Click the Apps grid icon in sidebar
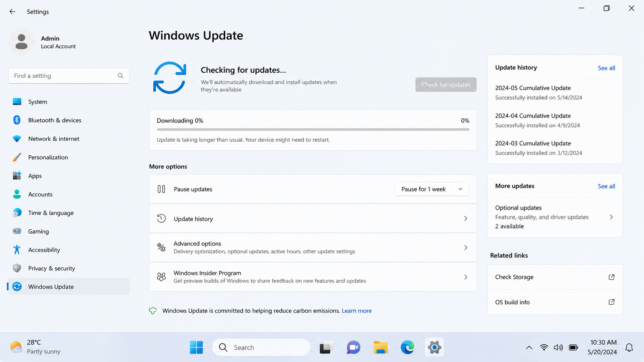644x362 pixels. 17,175
